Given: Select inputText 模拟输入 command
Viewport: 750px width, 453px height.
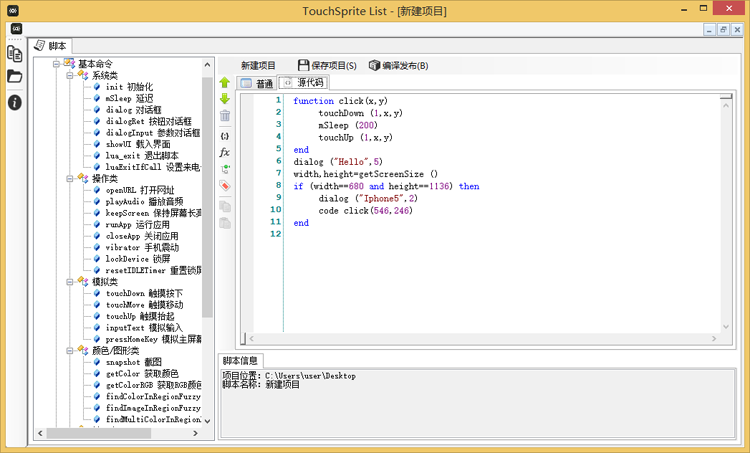Looking at the screenshot, I should 144,328.
